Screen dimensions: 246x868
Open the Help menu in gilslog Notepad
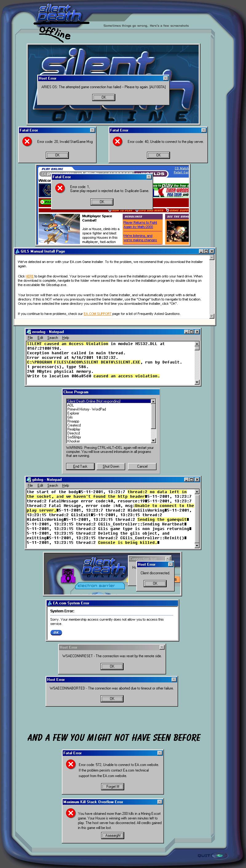[65, 485]
